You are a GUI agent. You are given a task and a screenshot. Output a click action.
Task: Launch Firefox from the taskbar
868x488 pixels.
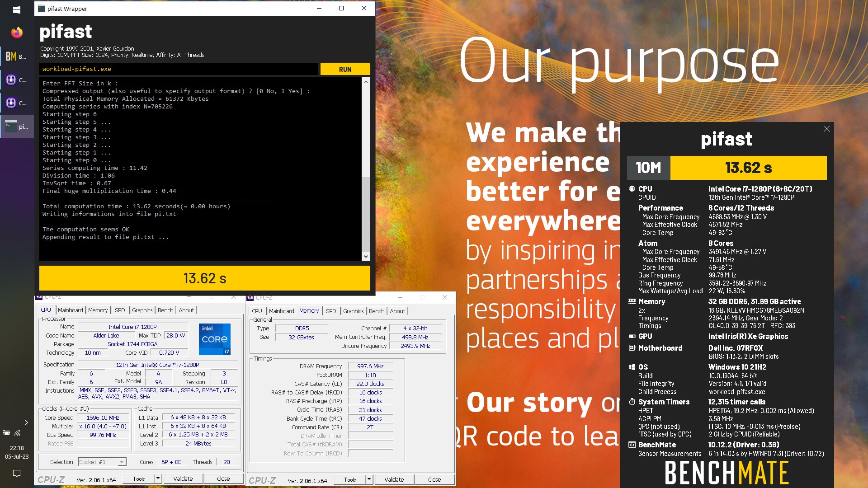(17, 33)
